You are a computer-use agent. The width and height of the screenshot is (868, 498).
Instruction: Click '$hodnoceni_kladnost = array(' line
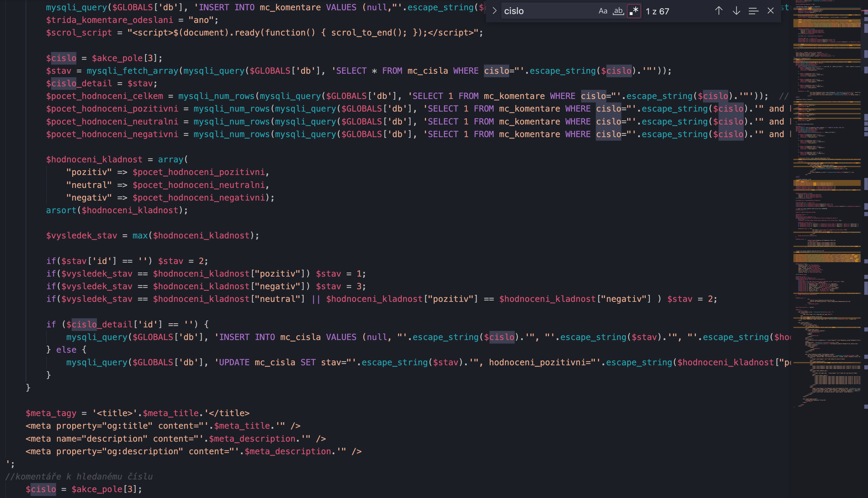[x=116, y=160]
